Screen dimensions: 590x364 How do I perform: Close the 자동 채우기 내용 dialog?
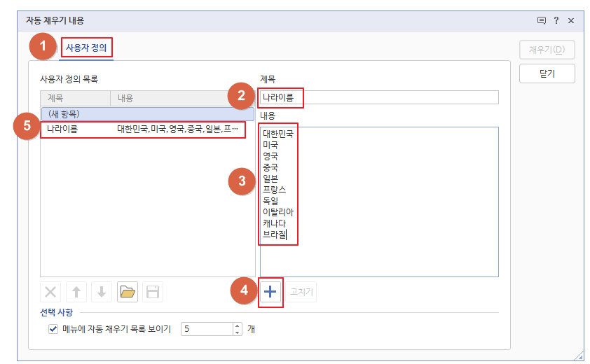click(x=571, y=21)
